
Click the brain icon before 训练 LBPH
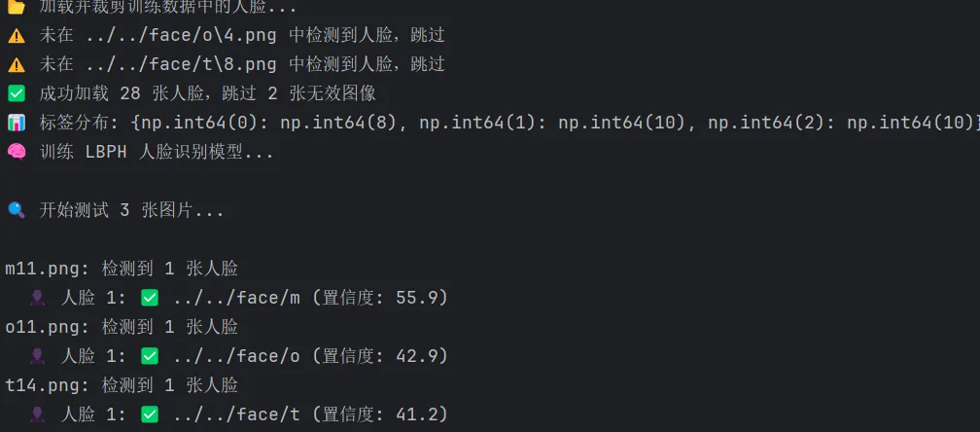17,152
